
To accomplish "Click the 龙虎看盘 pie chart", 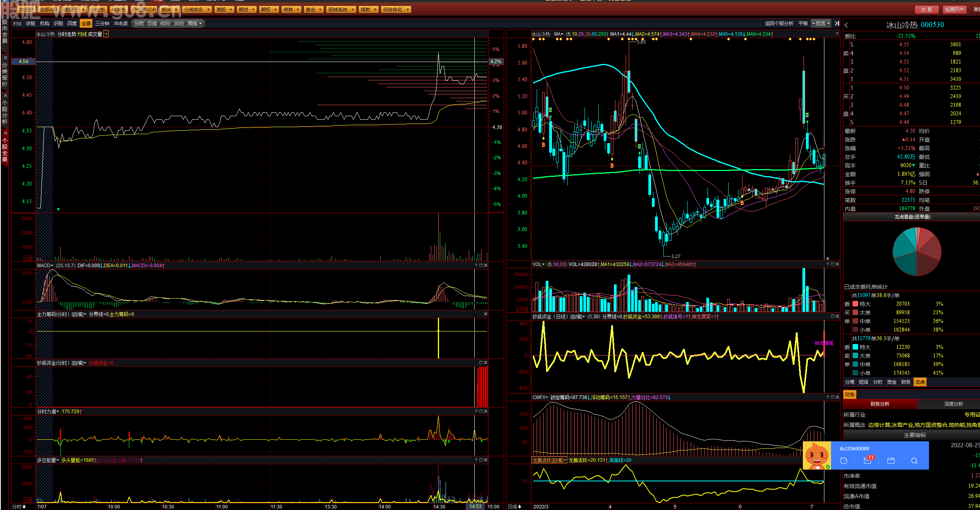I will (917, 251).
